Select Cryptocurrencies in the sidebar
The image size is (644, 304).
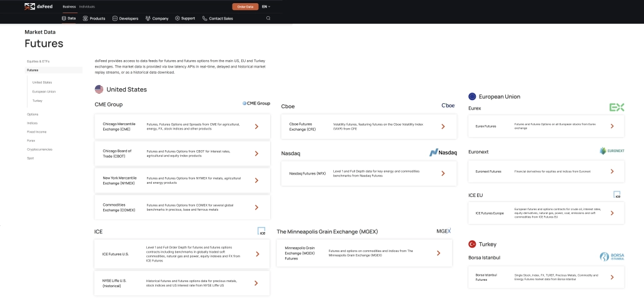pyautogui.click(x=40, y=149)
